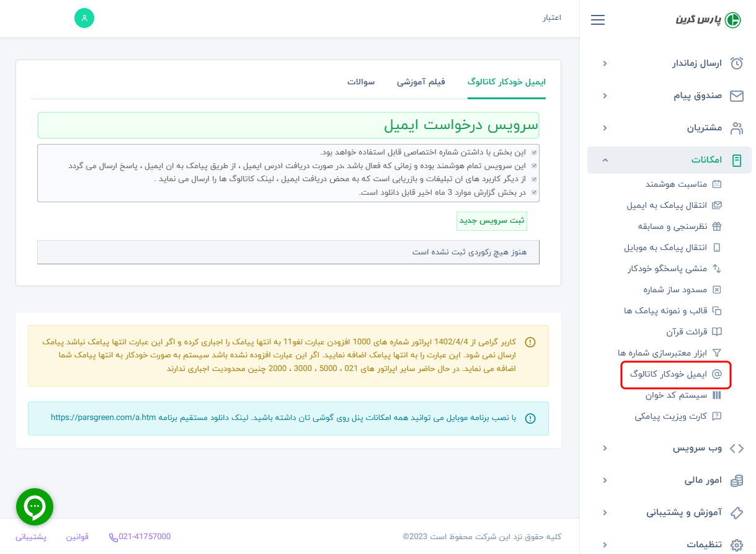The height and width of the screenshot is (554, 756).
Task: Open قرائت قرآن via its sidebar icon
Action: (718, 332)
